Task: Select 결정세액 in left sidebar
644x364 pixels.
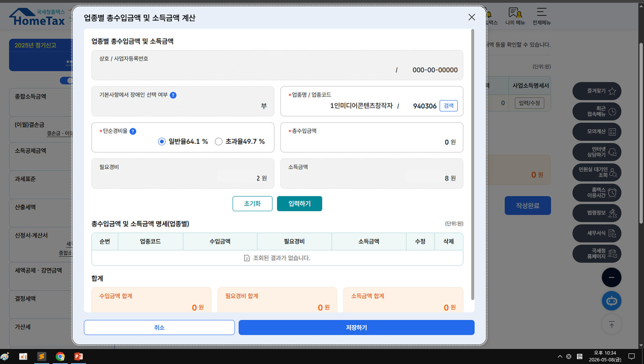Action: point(25,298)
